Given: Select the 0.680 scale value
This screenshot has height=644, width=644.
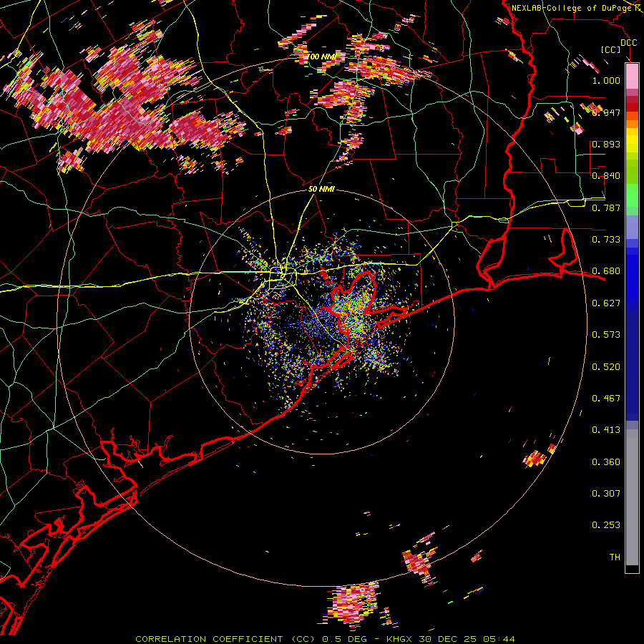Looking at the screenshot, I should 606,271.
